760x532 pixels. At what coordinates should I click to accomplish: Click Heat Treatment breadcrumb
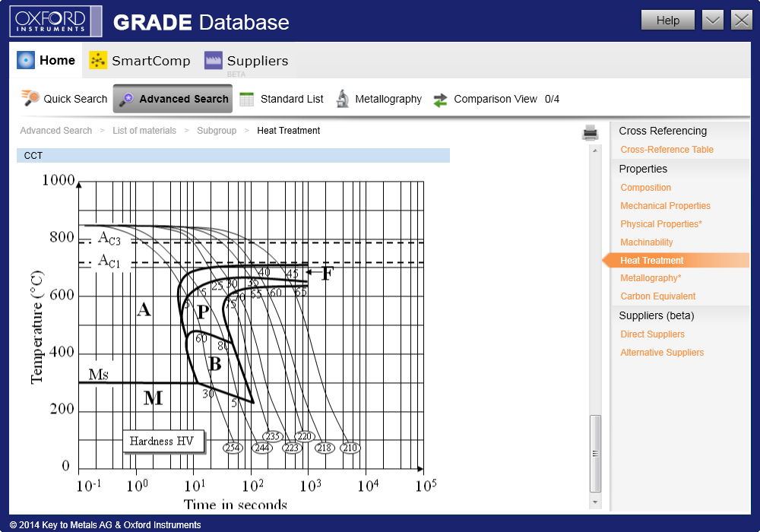(288, 131)
